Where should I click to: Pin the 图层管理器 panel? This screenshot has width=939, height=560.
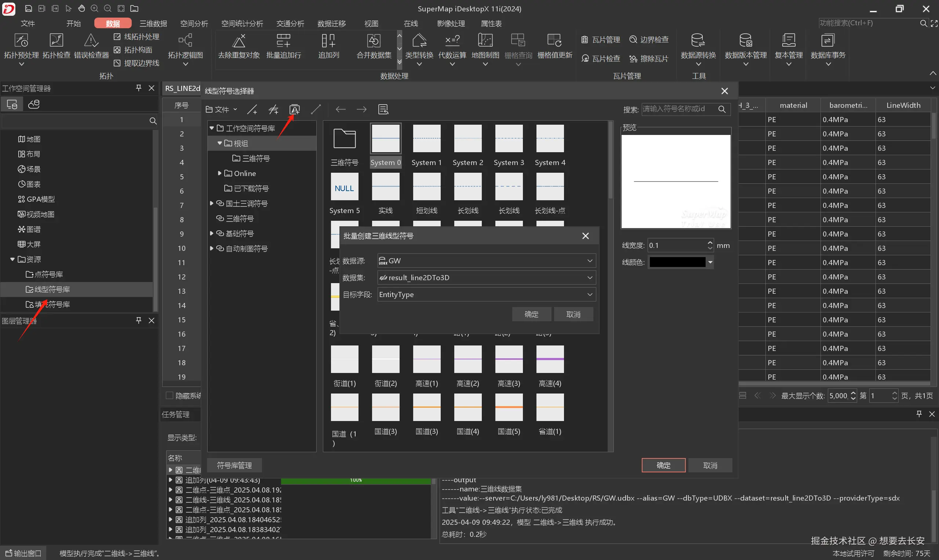[x=139, y=321]
